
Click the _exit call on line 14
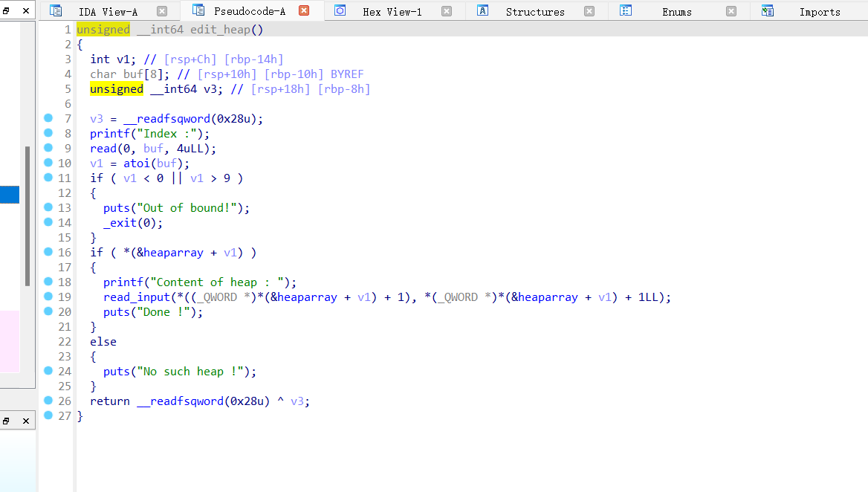pos(120,222)
